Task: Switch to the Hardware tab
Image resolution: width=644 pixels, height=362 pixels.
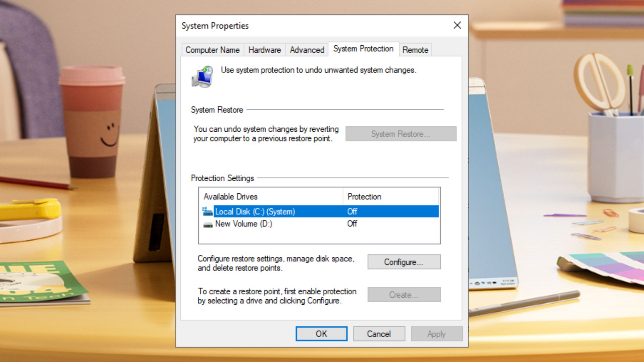Action: [265, 50]
